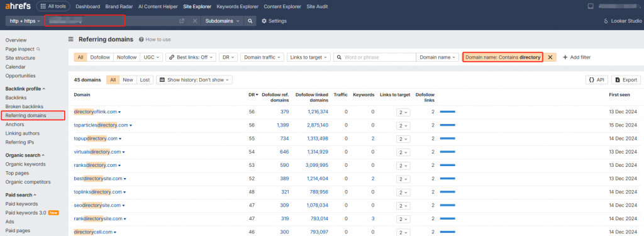Image resolution: width=644 pixels, height=236 pixels.
Task: Expand the toparticlesdirectory.com caret menu
Action: pyautogui.click(x=131, y=125)
